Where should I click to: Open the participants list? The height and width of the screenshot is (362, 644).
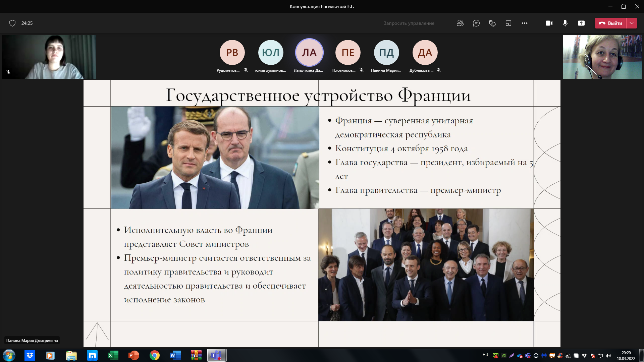click(x=460, y=23)
